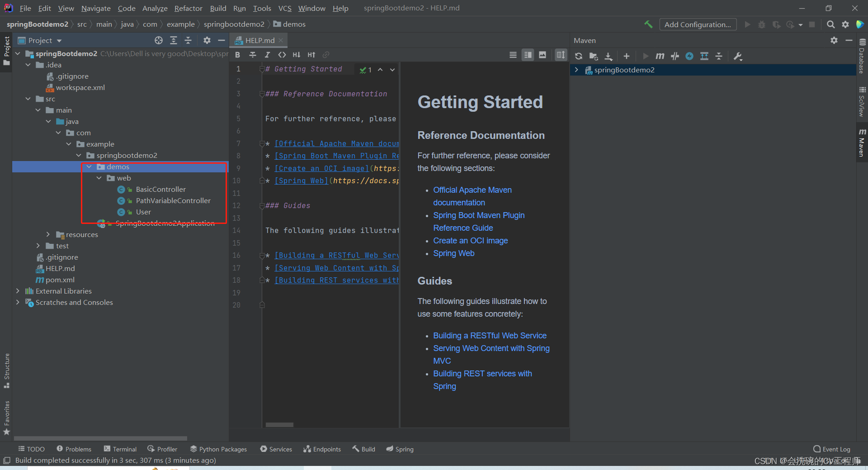The image size is (868, 470).
Task: Expand the resources folder
Action: [48, 234]
